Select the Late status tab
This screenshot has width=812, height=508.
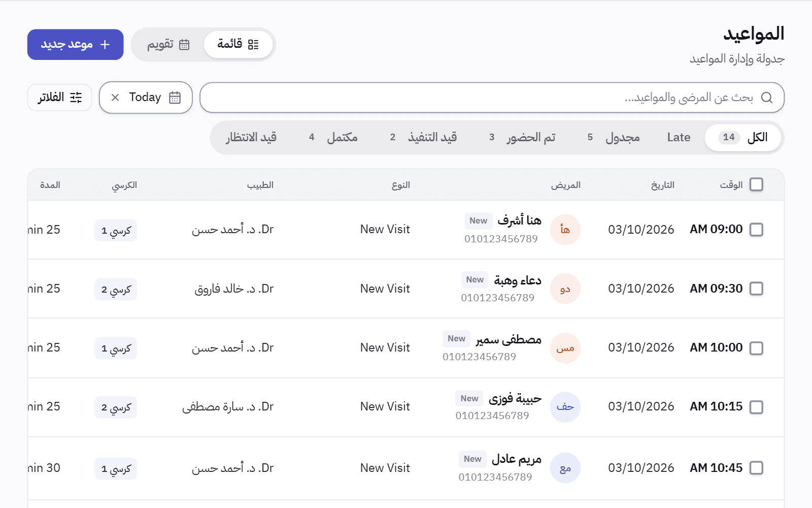pyautogui.click(x=679, y=138)
